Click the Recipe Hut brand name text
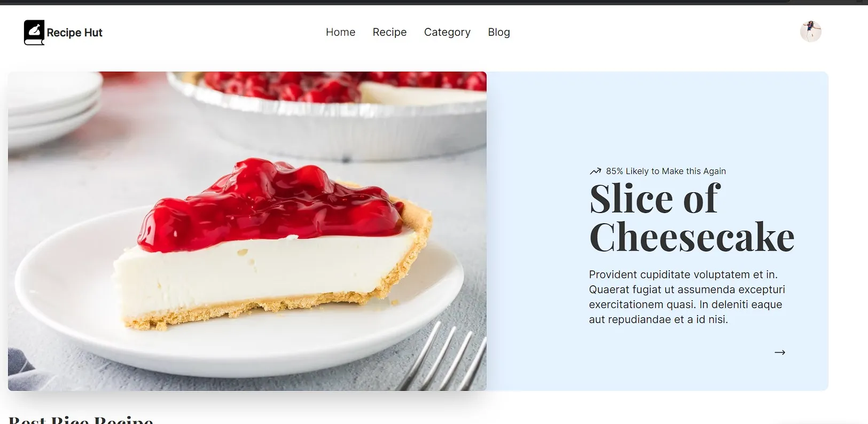This screenshot has width=868, height=424. tap(74, 33)
